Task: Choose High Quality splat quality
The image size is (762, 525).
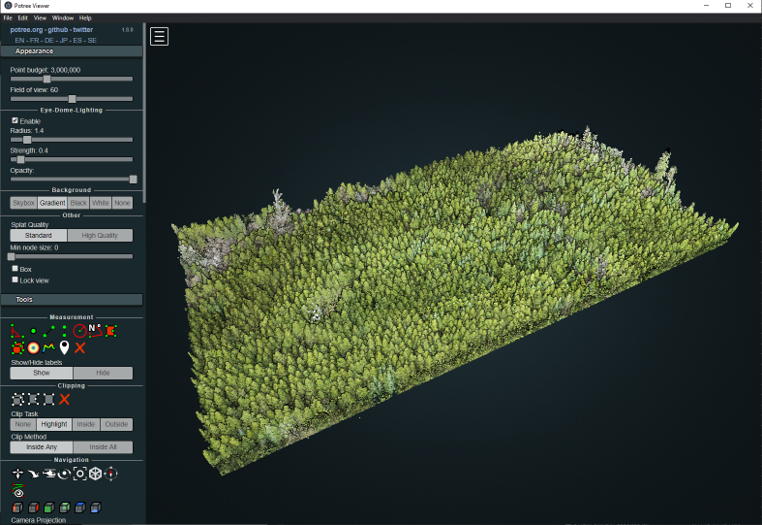Action: coord(100,236)
